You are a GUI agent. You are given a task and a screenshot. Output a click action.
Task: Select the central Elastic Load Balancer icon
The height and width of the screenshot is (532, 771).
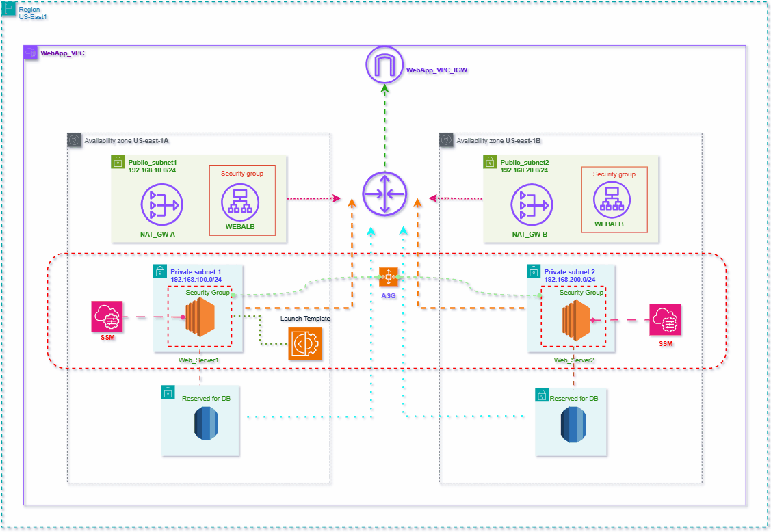pyautogui.click(x=384, y=194)
